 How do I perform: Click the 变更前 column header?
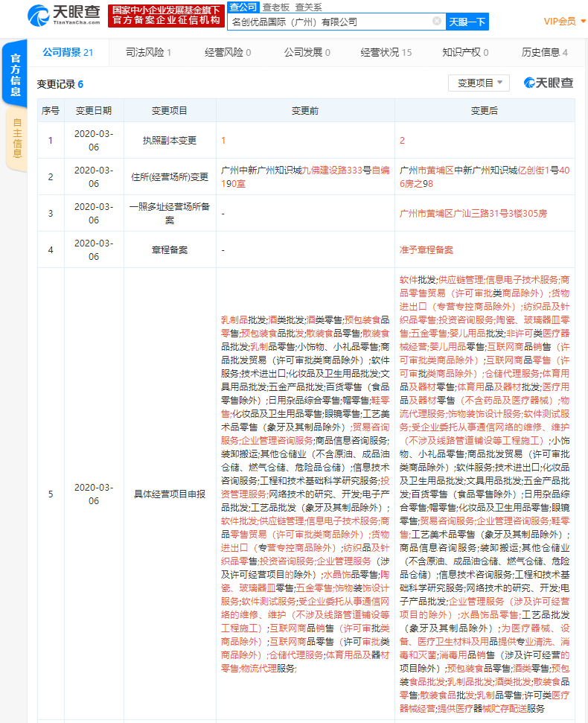(x=305, y=111)
